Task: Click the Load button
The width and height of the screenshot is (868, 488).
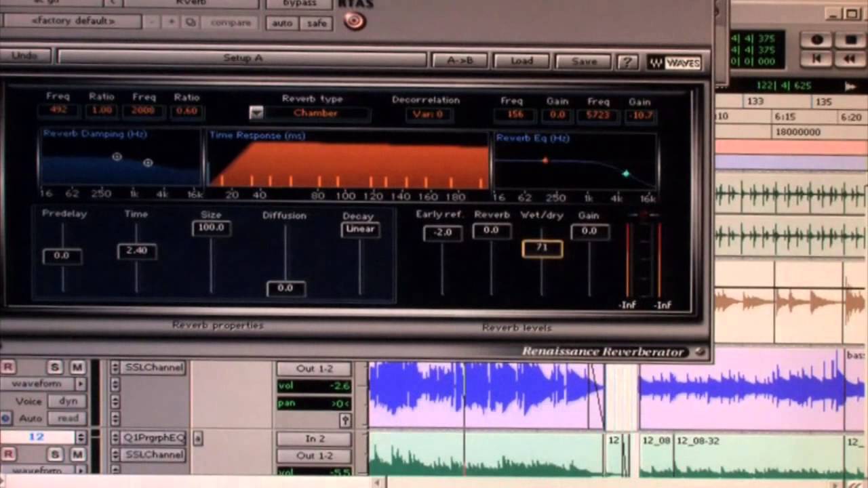Action: pos(521,61)
